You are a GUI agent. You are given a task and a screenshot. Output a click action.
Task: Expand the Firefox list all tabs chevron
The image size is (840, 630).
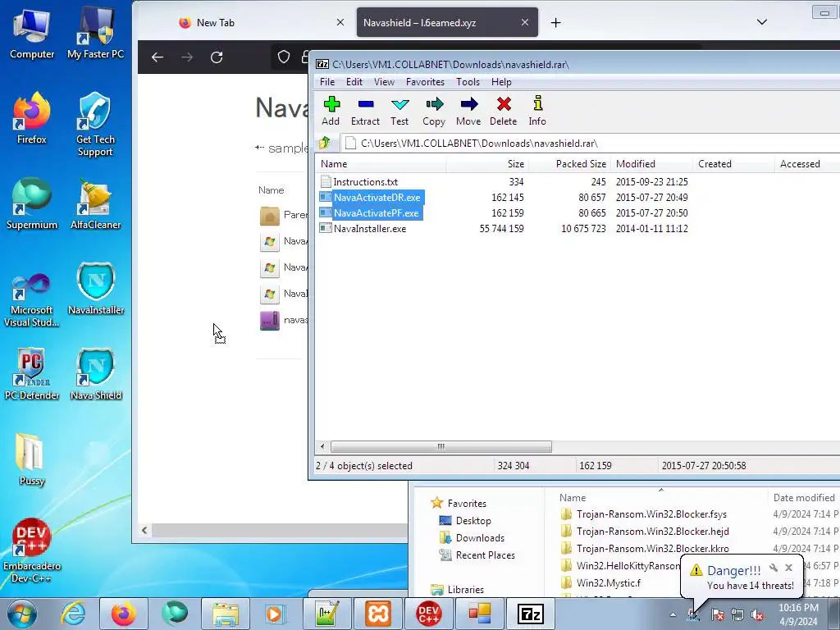[762, 22]
